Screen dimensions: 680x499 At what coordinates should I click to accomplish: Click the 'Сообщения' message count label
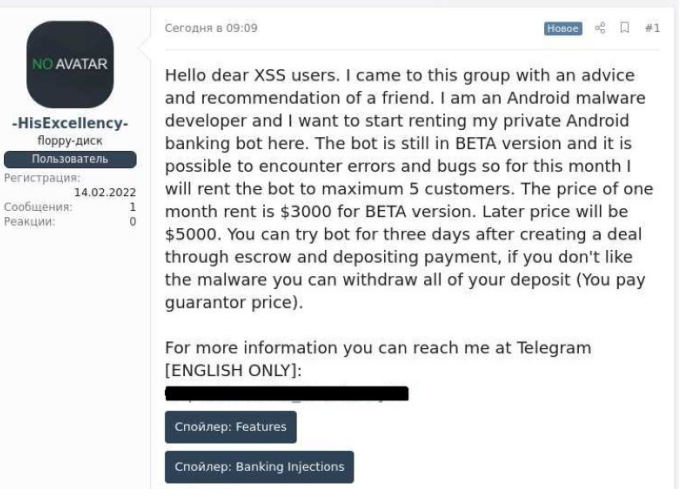click(31, 207)
